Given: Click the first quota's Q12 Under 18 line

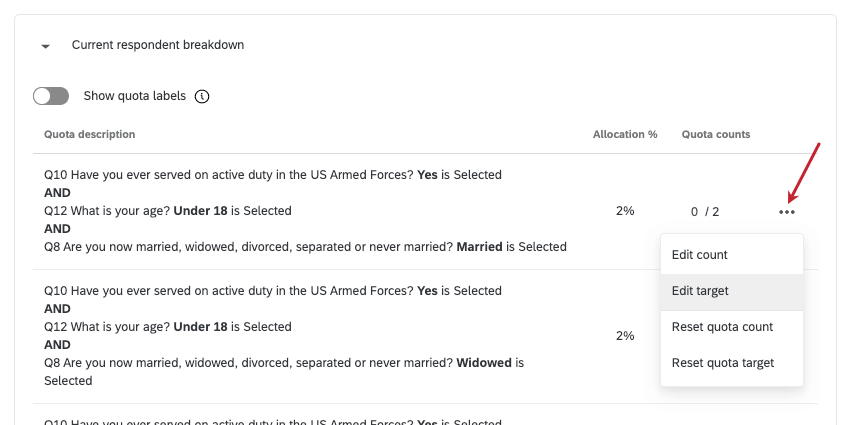Looking at the screenshot, I should pyautogui.click(x=168, y=211).
